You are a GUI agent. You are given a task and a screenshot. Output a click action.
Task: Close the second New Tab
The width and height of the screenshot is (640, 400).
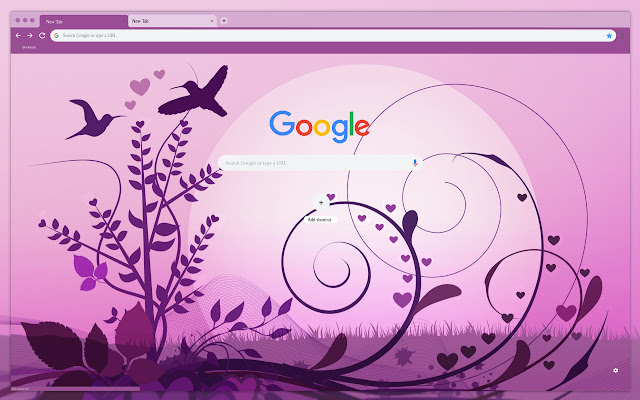212,21
